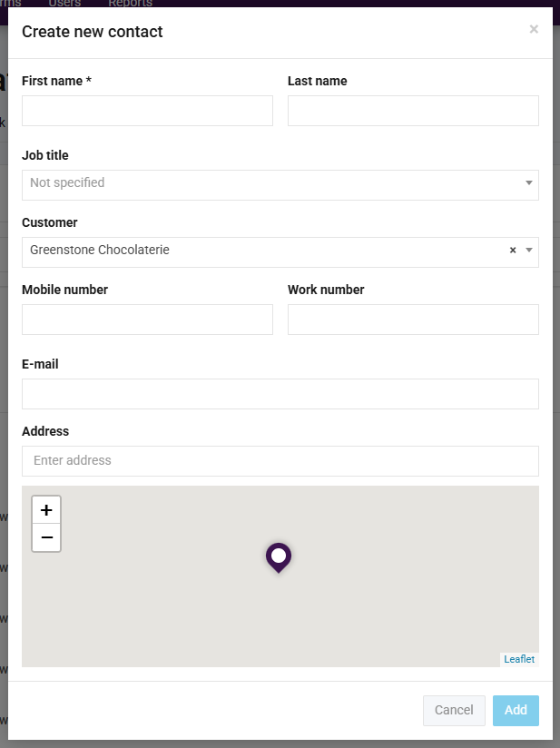Click the purple map marker pin
This screenshot has width=560, height=748.
coord(279,556)
